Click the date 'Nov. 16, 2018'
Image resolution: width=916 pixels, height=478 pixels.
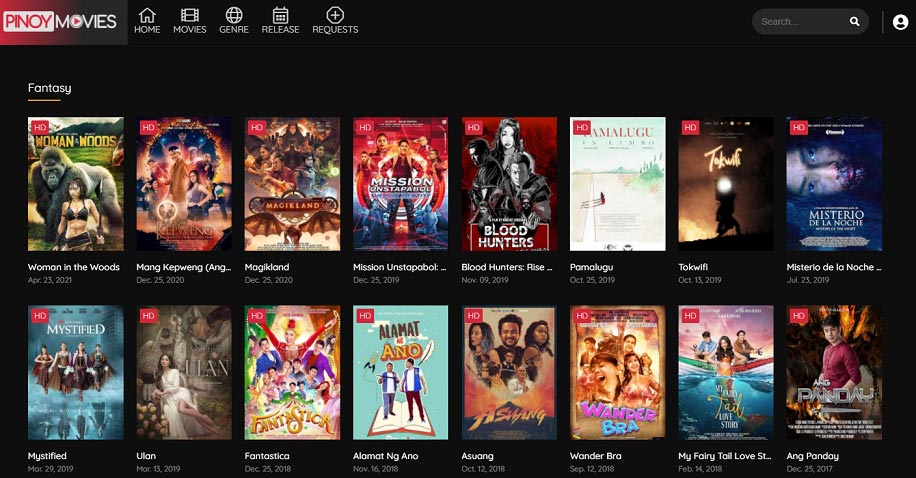(376, 469)
